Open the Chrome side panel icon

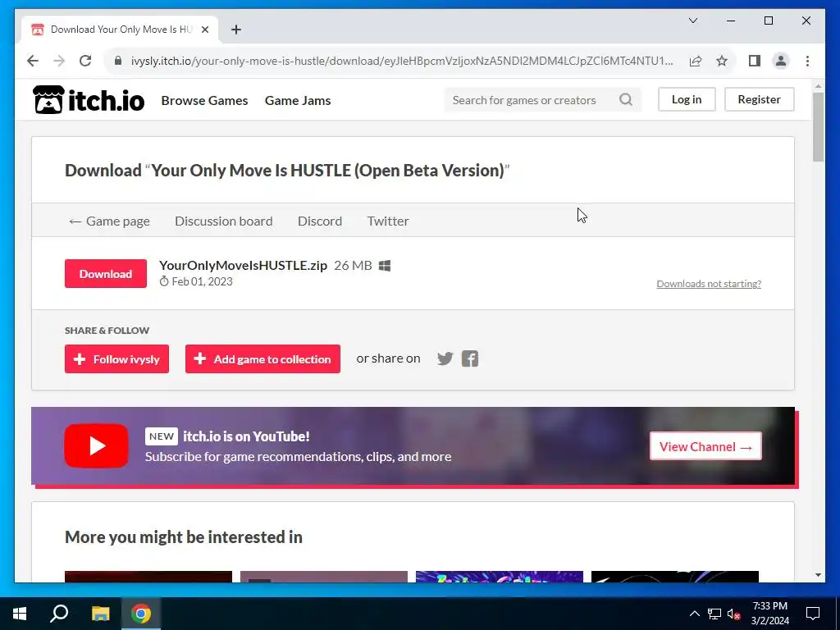pos(755,61)
